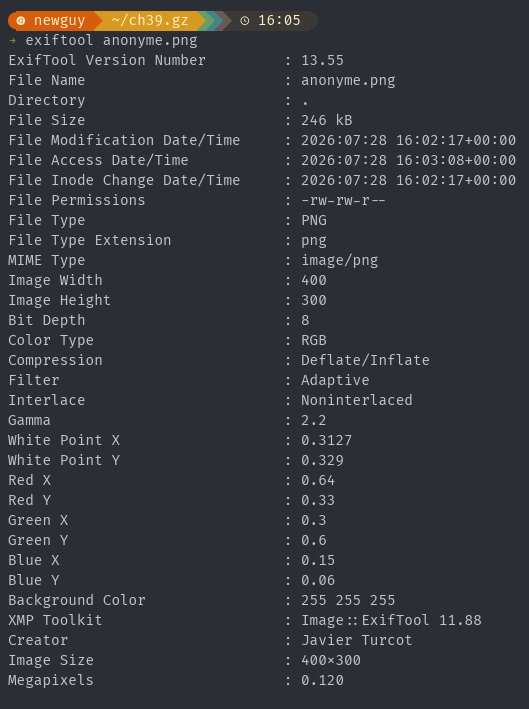529x709 pixels.
Task: Click the File Permissions value -rw-rw-r--
Action: click(344, 200)
